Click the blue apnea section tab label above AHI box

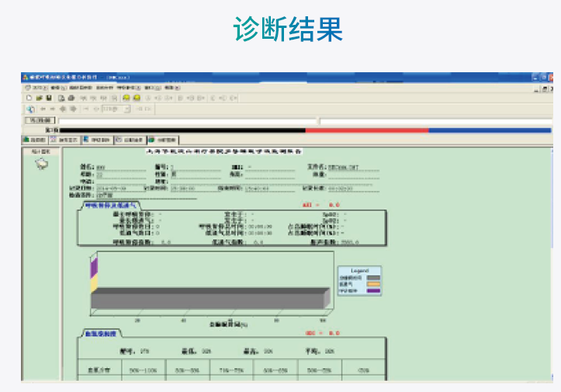point(111,206)
